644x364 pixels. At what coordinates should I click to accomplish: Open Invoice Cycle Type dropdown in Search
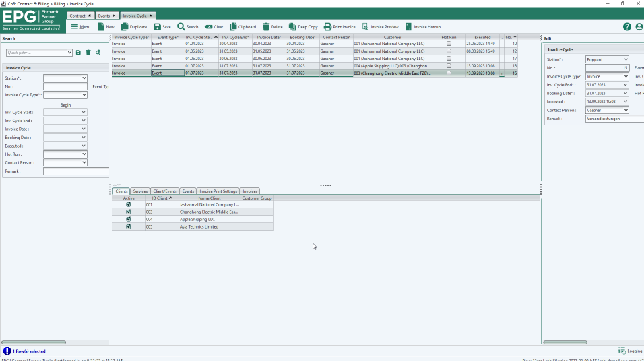click(84, 95)
